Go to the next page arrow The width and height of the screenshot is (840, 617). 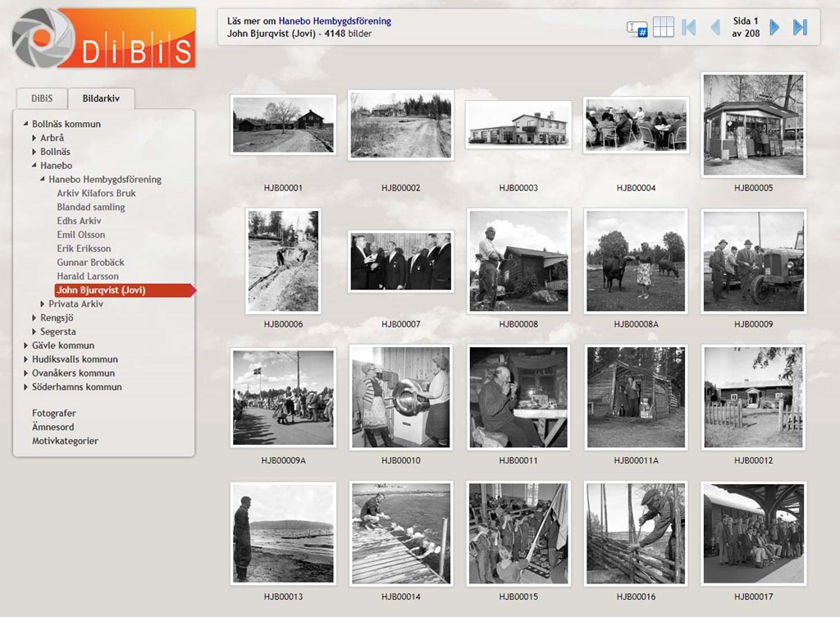[774, 27]
